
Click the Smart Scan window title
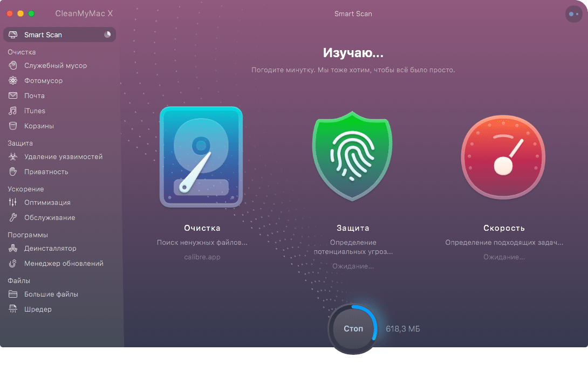point(353,14)
